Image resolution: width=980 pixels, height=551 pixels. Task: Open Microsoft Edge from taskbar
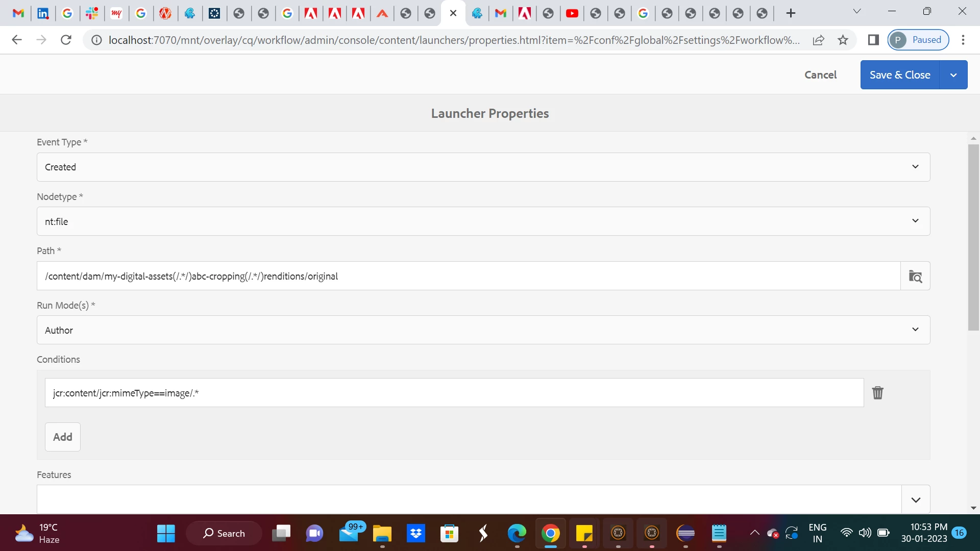point(517,534)
